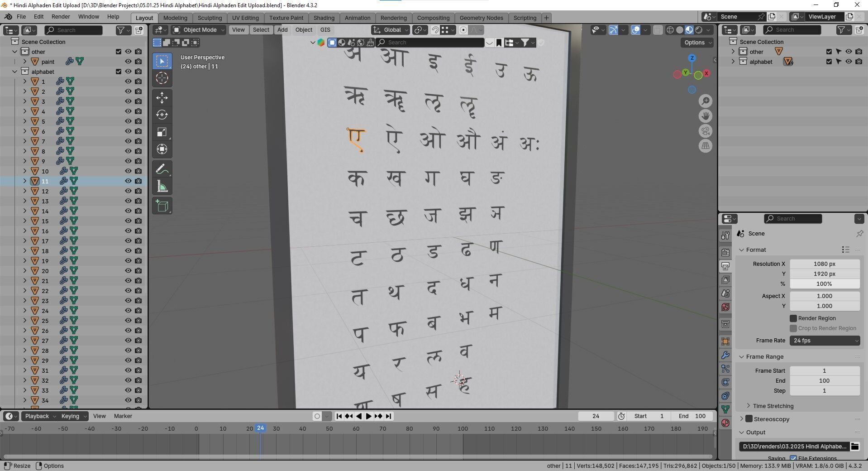This screenshot has width=868, height=471.
Task: Hide object 5 with its eye icon
Action: [x=128, y=121]
